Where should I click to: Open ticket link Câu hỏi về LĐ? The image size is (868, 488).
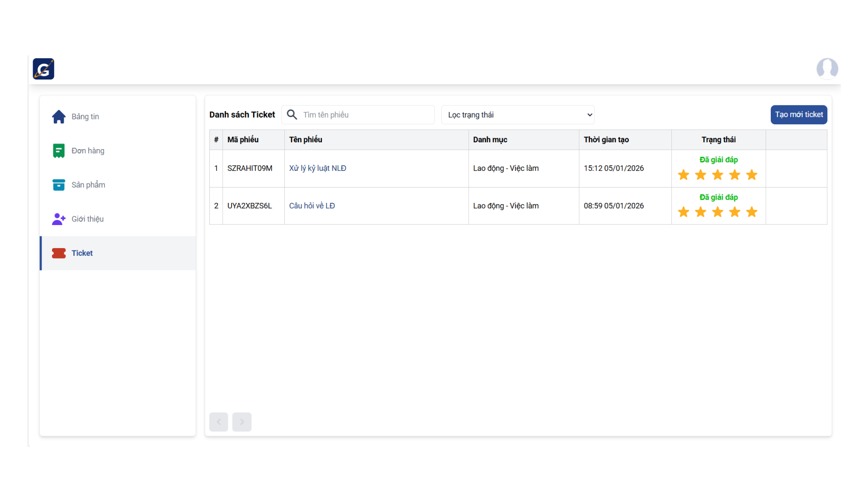(312, 206)
